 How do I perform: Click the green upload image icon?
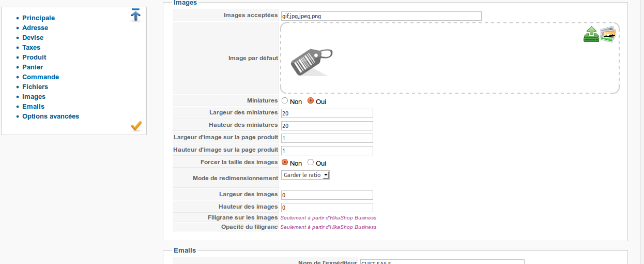coord(591,35)
